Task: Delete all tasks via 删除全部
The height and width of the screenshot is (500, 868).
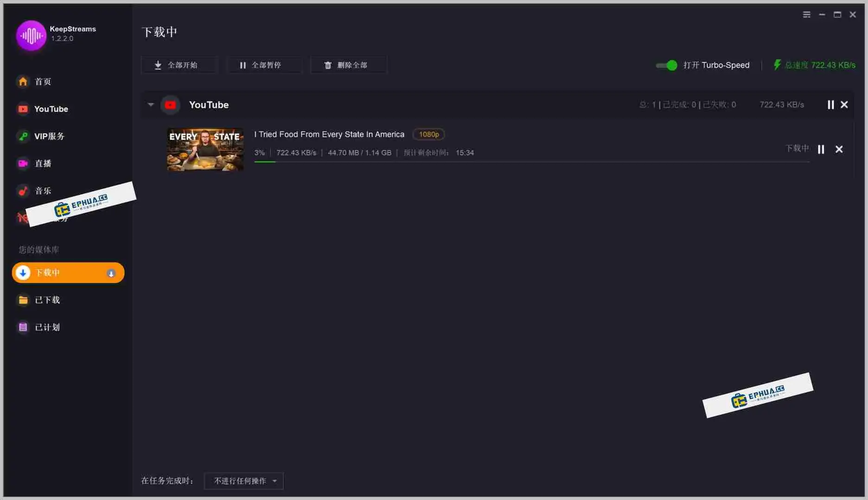Action: click(348, 65)
